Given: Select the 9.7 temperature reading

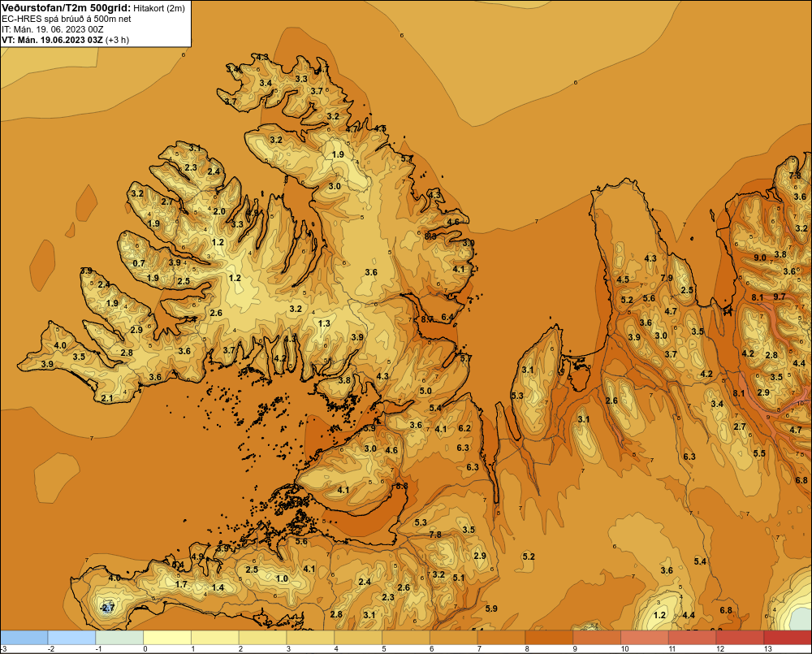Looking at the screenshot, I should [780, 297].
